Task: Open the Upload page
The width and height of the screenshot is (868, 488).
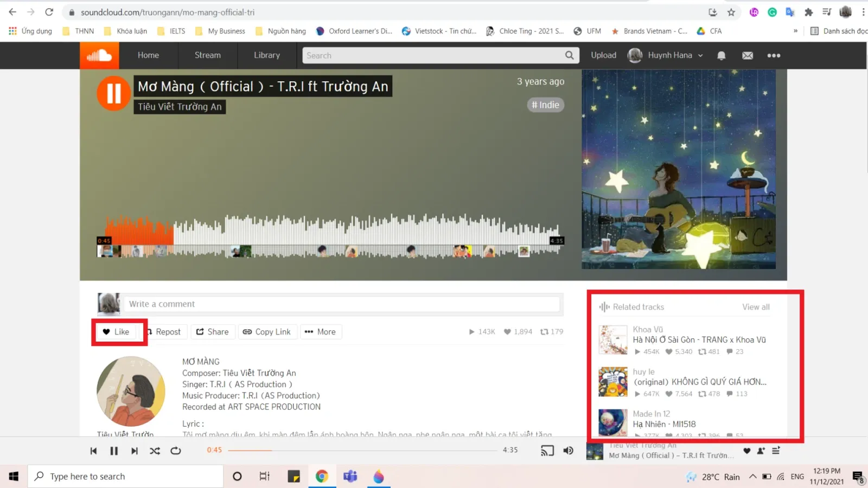Action: point(603,55)
